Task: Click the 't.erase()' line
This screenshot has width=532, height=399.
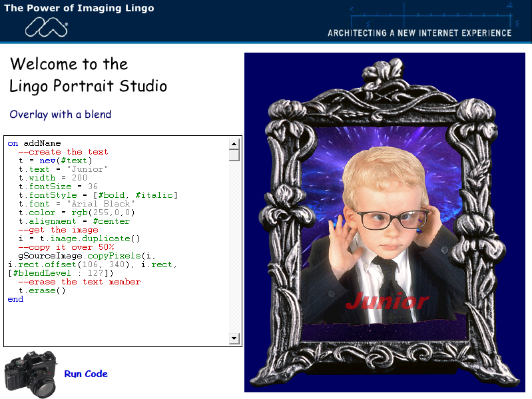Action: click(42, 291)
